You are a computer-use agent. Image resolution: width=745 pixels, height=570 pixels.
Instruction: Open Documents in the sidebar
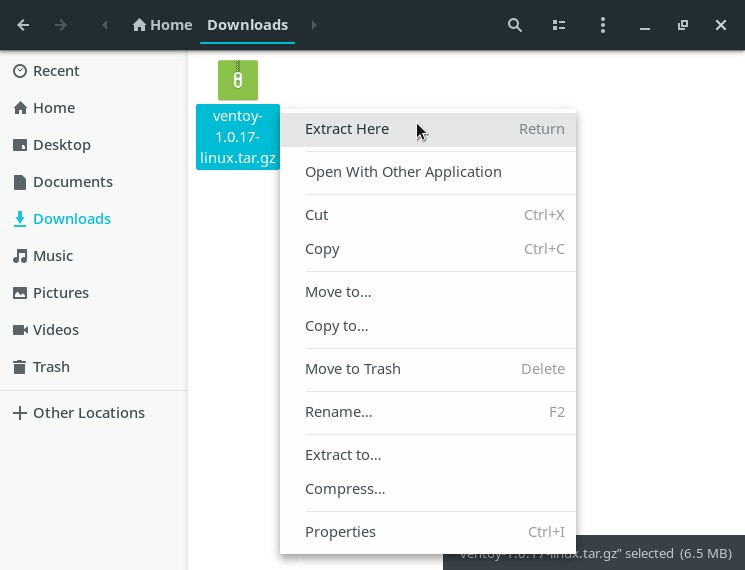[94, 182]
